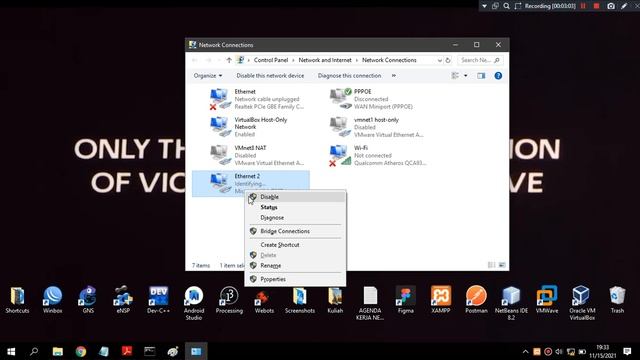Pause the screen recording

pyautogui.click(x=583, y=6)
